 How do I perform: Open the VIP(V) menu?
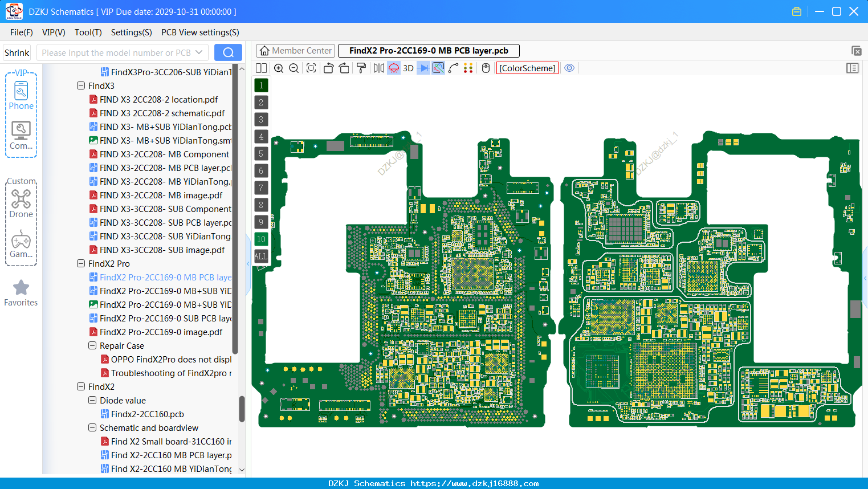54,32
